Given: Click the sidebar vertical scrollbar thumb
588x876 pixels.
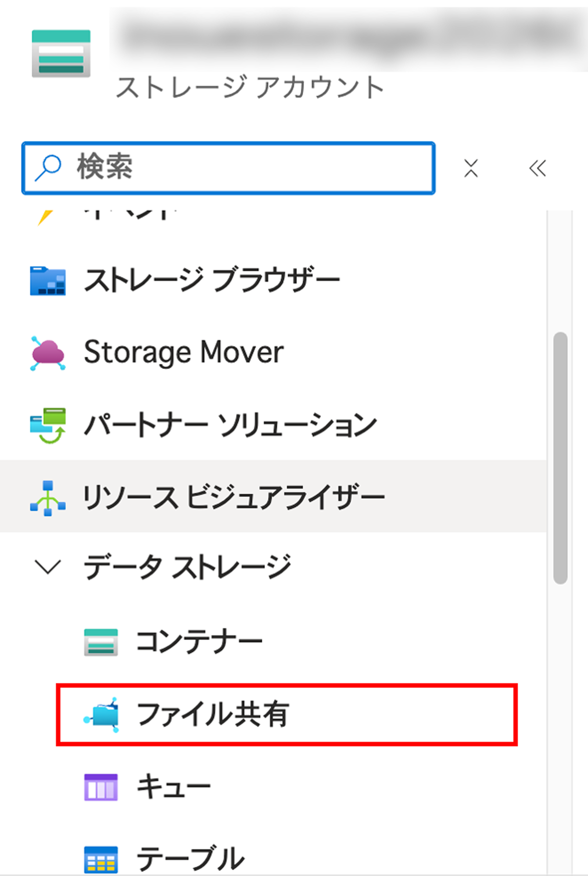Looking at the screenshot, I should pos(560,458).
